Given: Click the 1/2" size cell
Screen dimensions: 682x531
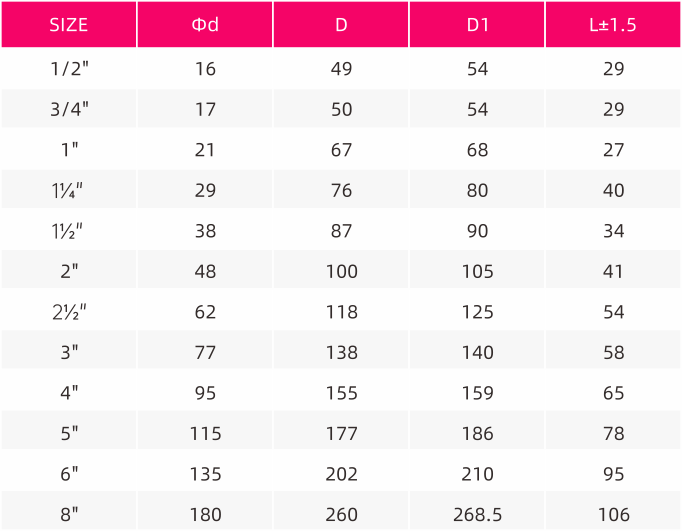Looking at the screenshot, I should (69, 69).
